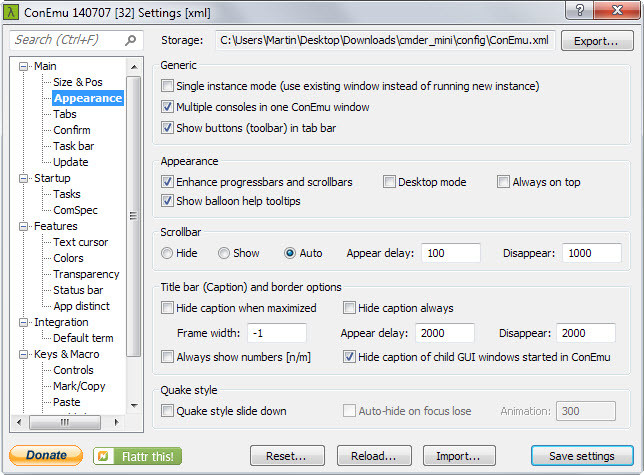
Task: Select the Auto scrollbar radio button
Action: [290, 253]
